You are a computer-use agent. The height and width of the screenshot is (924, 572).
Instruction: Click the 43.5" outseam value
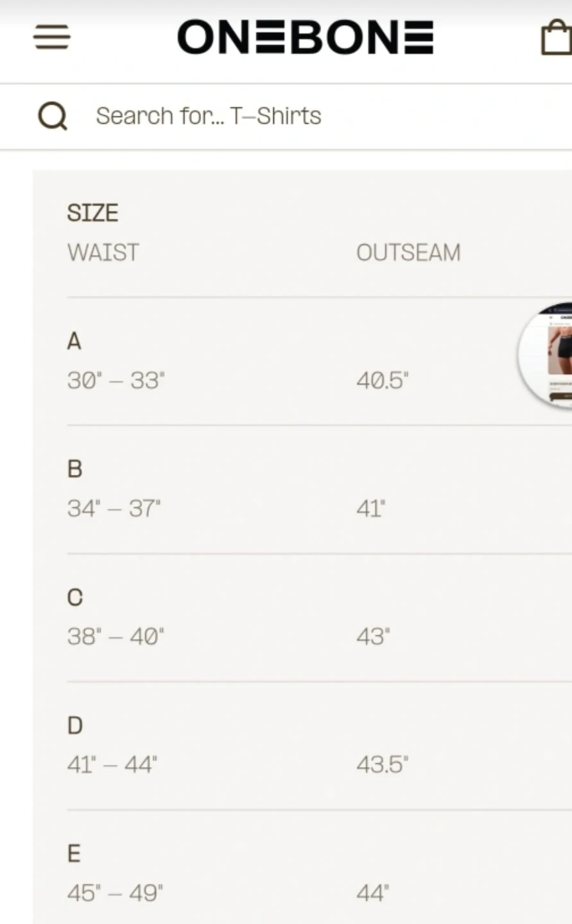[x=383, y=765]
